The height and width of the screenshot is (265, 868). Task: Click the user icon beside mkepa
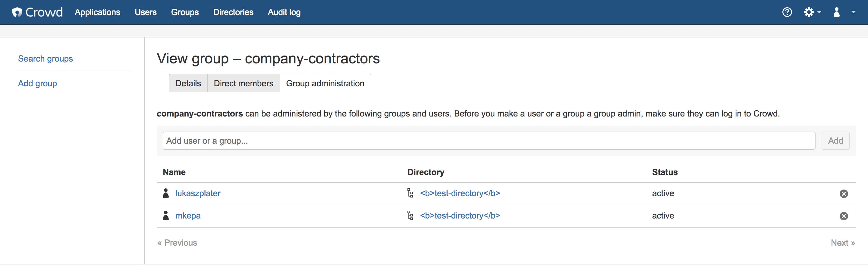pos(166,216)
